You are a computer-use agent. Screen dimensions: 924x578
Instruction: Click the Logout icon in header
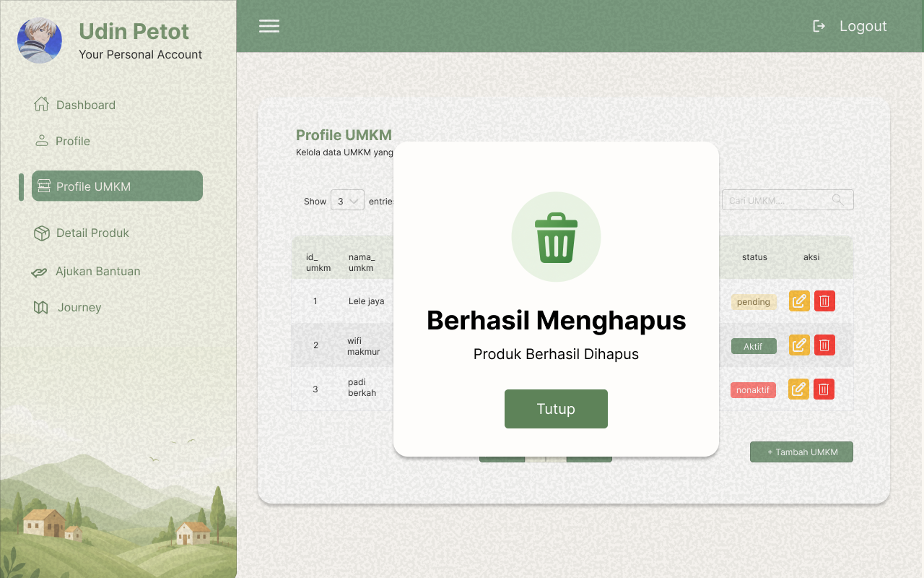(819, 26)
